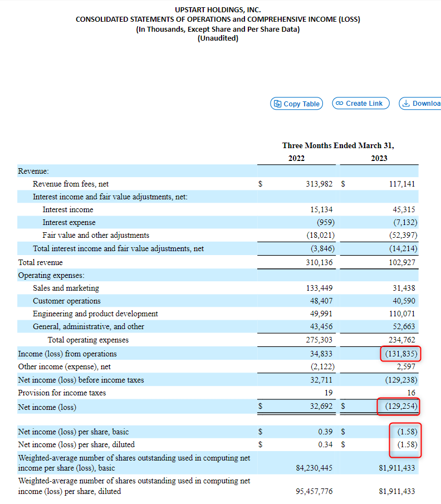Screen dimensions: 441x504
Task: Select the value (959)
Action: pos(326,222)
